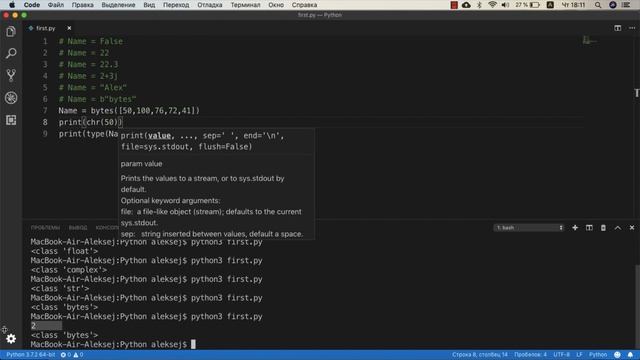Open the Терминал menu

245,5
